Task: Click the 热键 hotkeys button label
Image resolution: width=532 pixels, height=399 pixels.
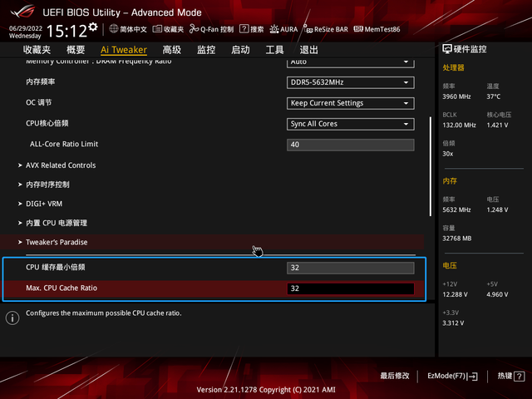Action: point(505,376)
